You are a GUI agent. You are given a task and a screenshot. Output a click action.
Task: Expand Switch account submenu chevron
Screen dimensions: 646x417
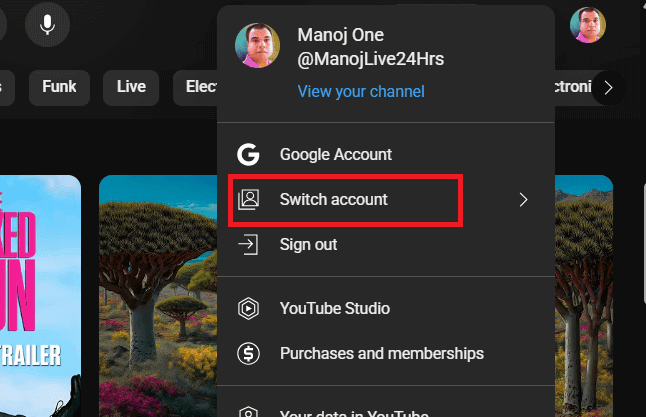click(x=523, y=200)
